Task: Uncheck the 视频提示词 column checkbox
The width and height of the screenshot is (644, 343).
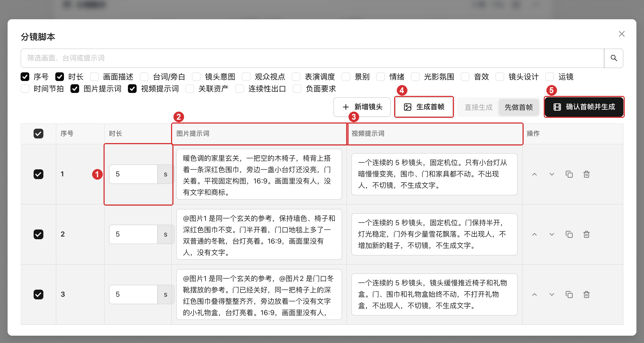Action: [x=132, y=89]
